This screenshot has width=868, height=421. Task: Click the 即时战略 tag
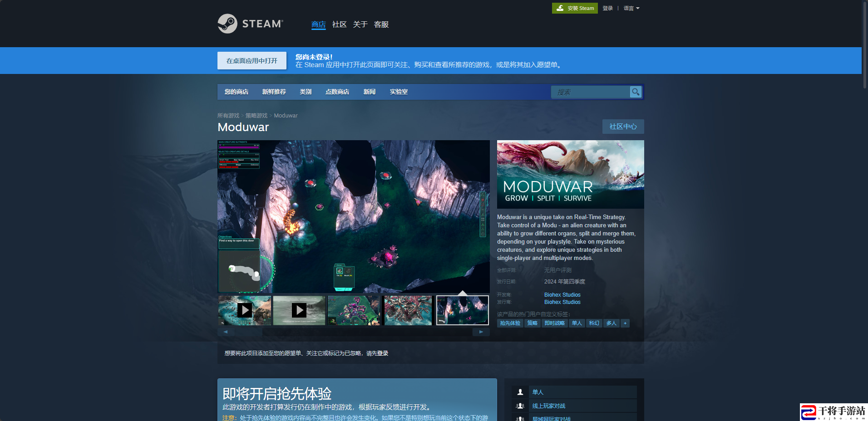click(555, 323)
